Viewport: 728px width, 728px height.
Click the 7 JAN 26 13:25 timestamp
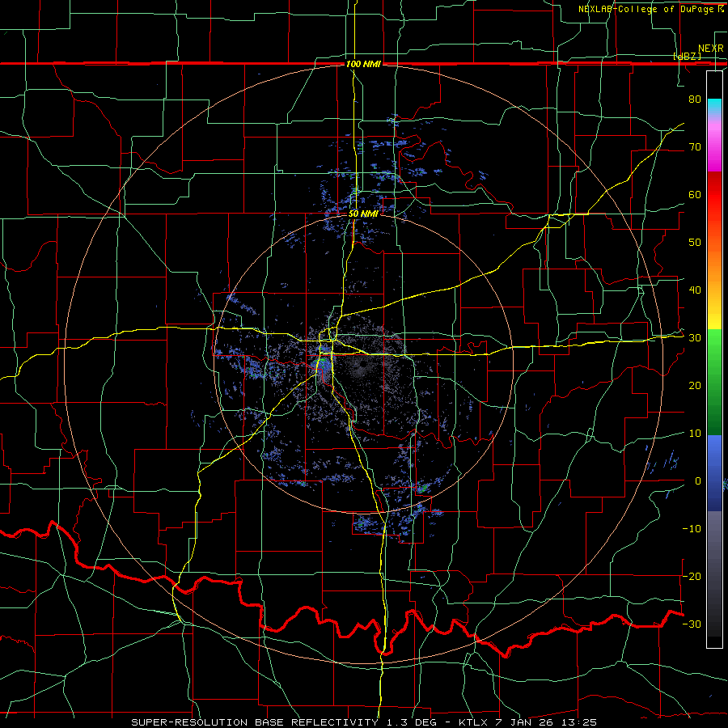[546, 722]
